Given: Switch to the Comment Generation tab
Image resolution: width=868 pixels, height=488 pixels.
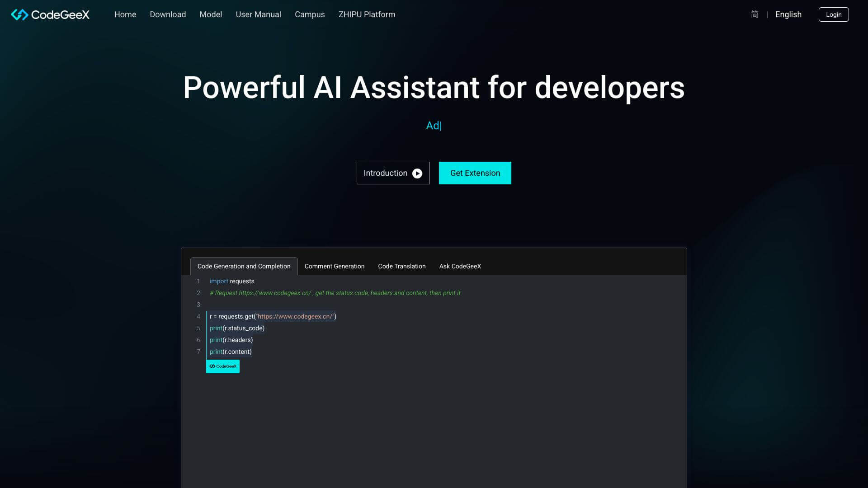Looking at the screenshot, I should [334, 266].
